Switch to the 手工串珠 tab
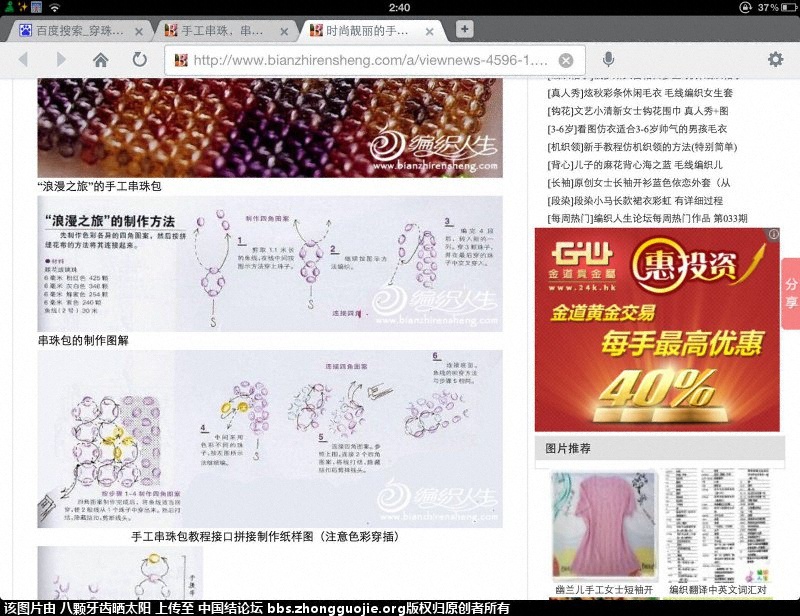 click(x=225, y=30)
